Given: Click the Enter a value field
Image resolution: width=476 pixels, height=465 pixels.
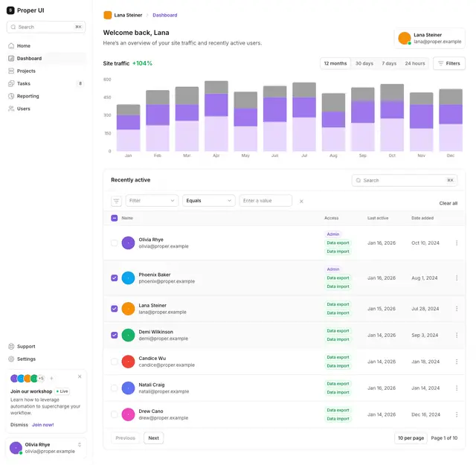Looking at the screenshot, I should [266, 201].
